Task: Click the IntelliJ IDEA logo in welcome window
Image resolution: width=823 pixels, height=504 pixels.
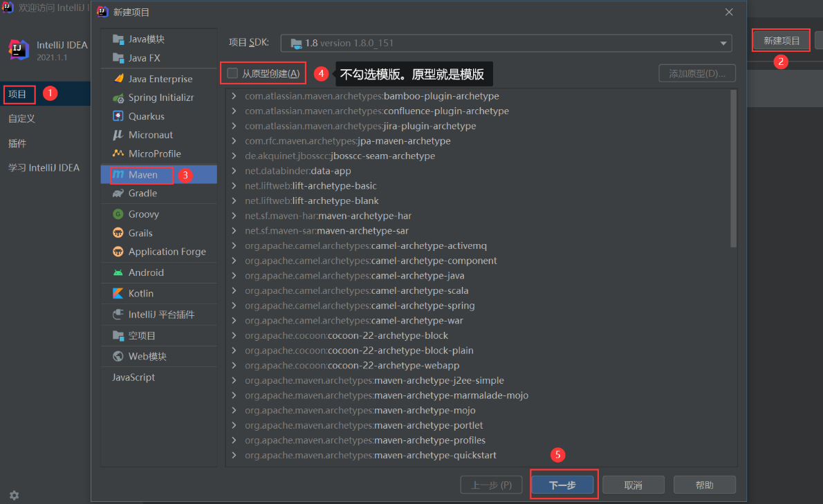Action: (19, 49)
